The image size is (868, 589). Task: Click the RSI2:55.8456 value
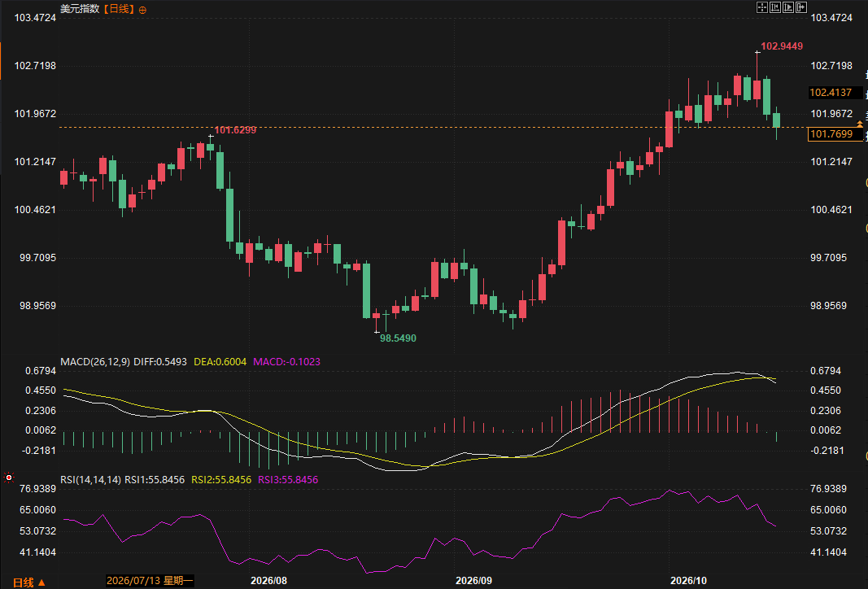tap(221, 479)
